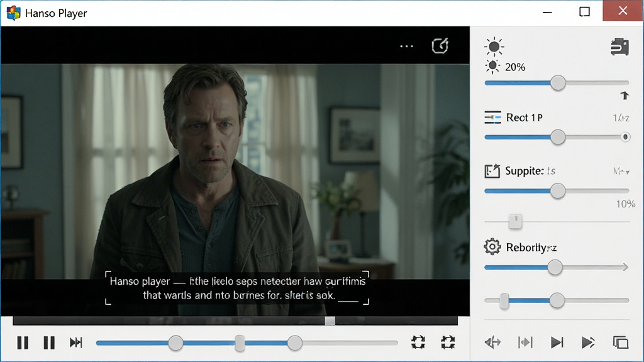Click the last round handle on the seek bar
The height and width of the screenshot is (362, 644).
[x=294, y=343]
